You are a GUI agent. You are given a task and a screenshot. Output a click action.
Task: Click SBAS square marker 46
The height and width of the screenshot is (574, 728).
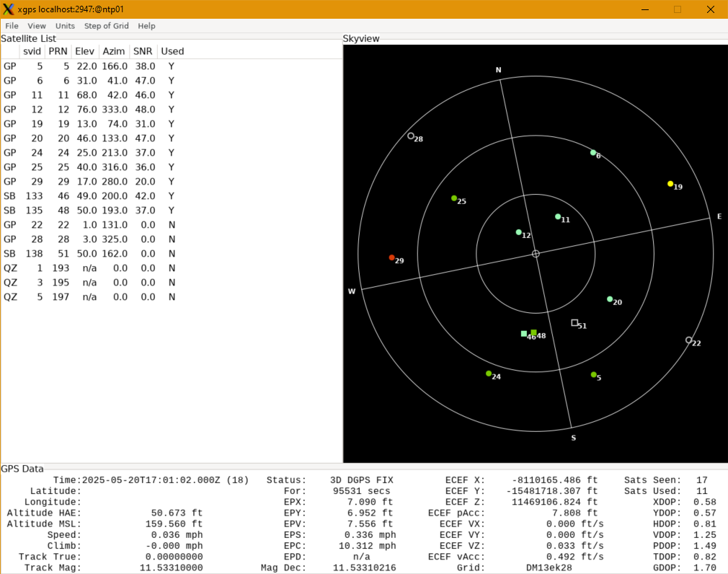pos(524,333)
